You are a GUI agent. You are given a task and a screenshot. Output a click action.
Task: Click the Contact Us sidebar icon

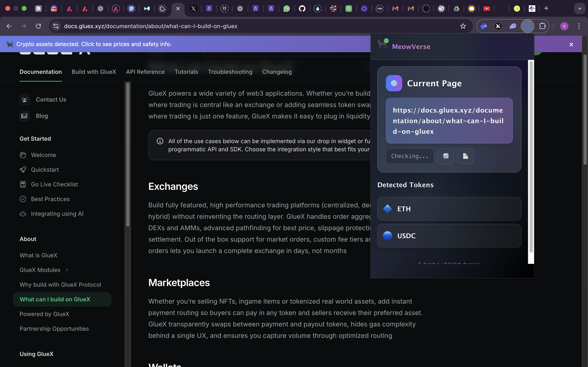pyautogui.click(x=24, y=99)
